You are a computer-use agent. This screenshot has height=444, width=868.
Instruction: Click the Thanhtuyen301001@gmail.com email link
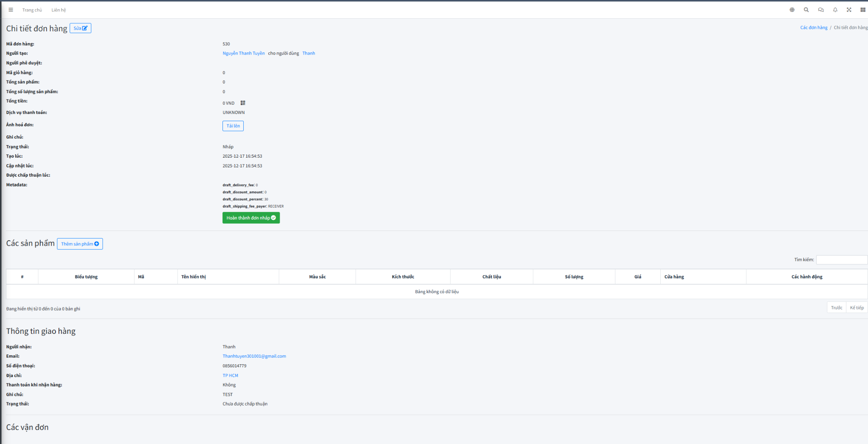coord(254,356)
